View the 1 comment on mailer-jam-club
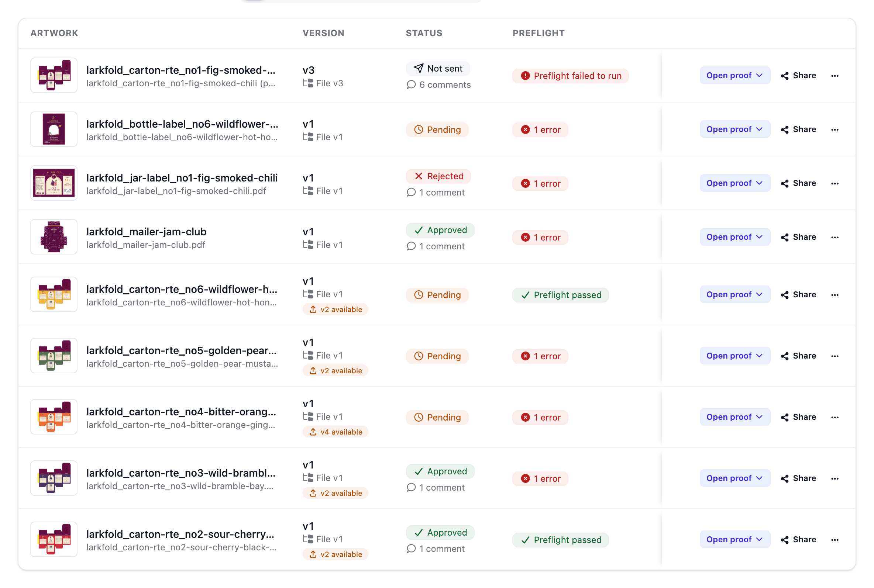The height and width of the screenshot is (588, 874). click(435, 246)
